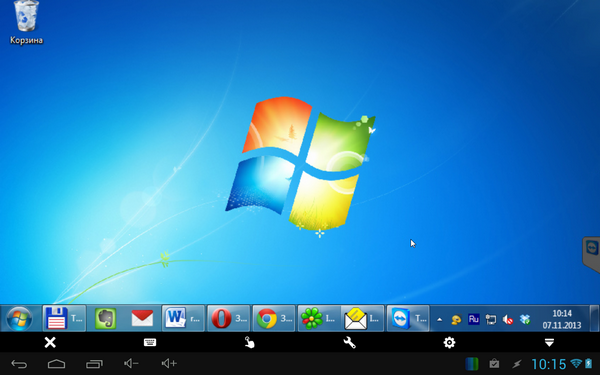Tap the Android home button
600x375 pixels.
pyautogui.click(x=56, y=364)
